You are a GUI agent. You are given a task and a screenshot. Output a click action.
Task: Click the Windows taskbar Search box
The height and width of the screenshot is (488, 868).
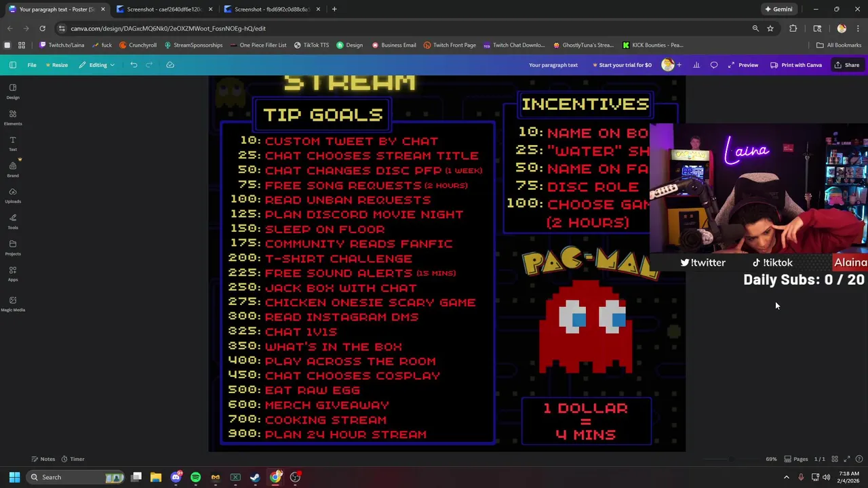coord(75,477)
